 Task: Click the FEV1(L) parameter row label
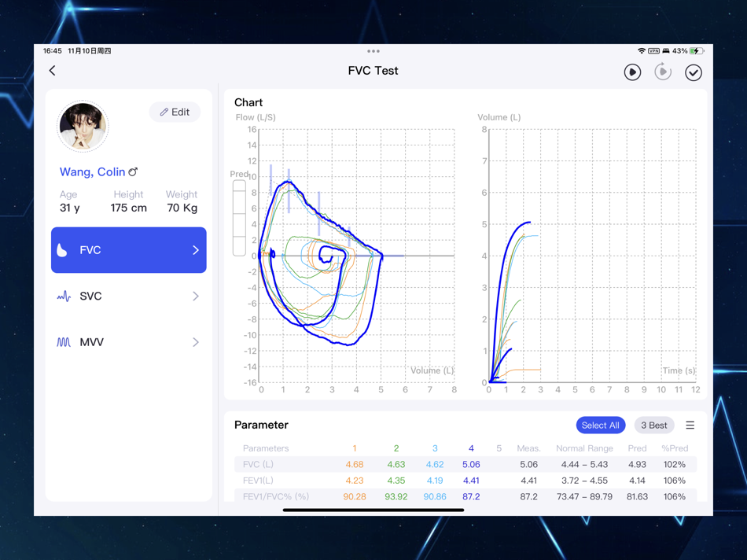click(x=258, y=481)
